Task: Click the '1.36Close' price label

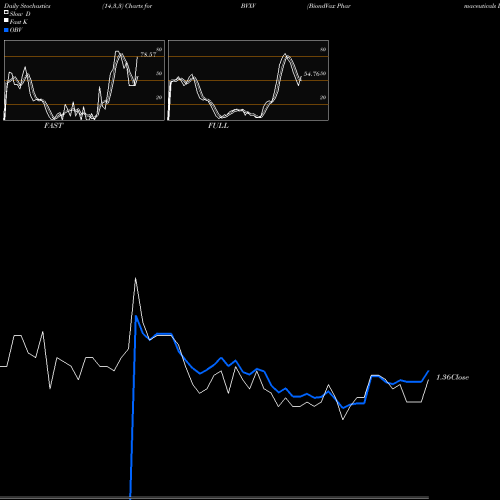Action: [x=452, y=377]
